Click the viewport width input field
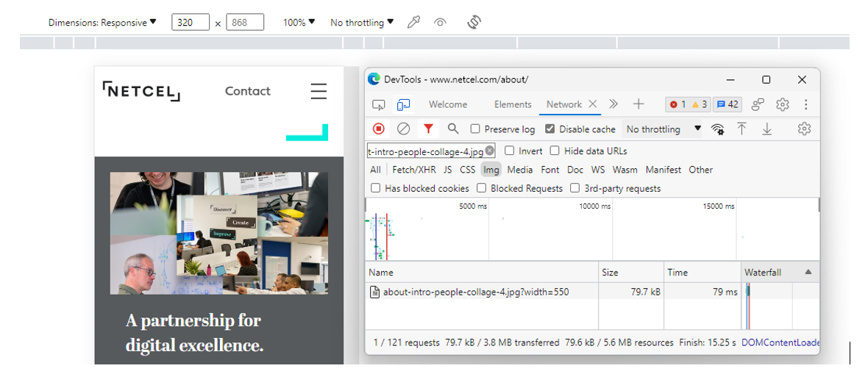 click(191, 22)
